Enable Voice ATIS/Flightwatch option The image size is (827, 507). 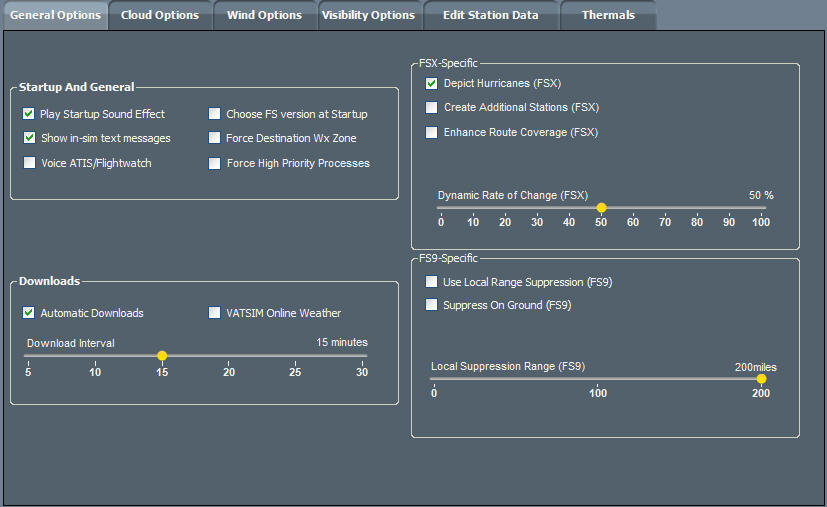pos(30,163)
